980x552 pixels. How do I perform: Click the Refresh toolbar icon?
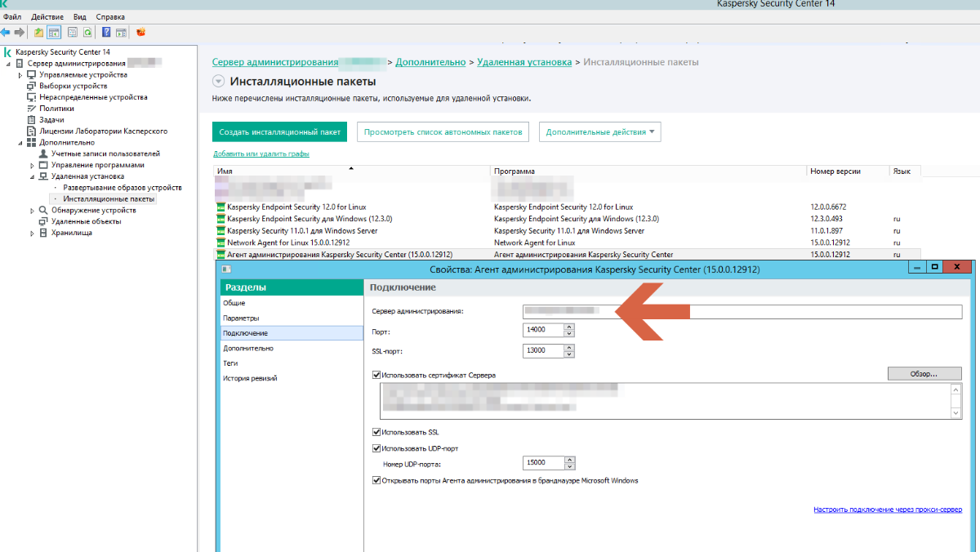[x=87, y=33]
